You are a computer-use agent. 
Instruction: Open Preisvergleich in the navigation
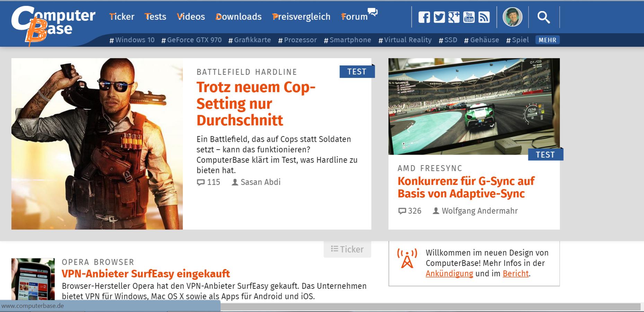pos(301,17)
